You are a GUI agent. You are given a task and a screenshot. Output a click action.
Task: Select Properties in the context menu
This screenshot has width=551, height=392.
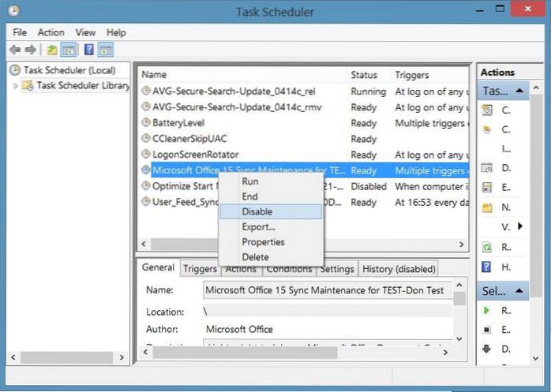click(x=263, y=242)
